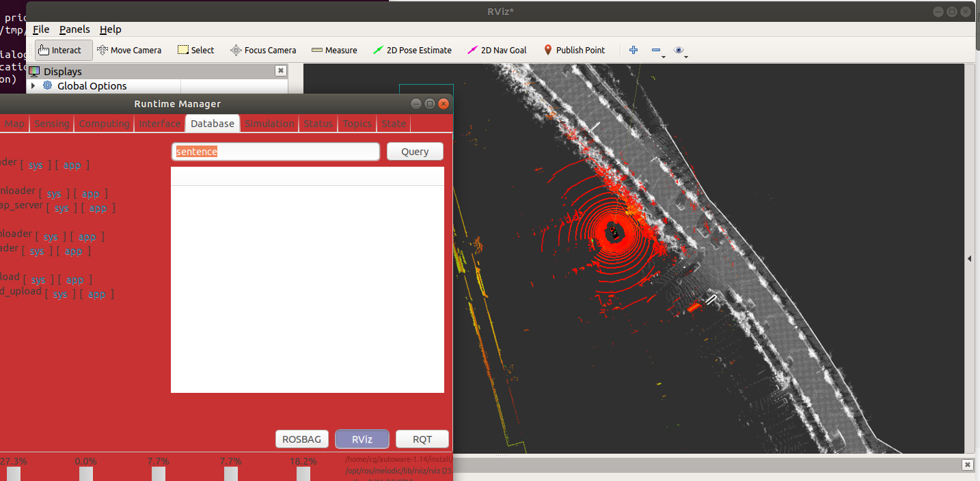The width and height of the screenshot is (980, 481).
Task: Click the Query button
Action: click(415, 152)
